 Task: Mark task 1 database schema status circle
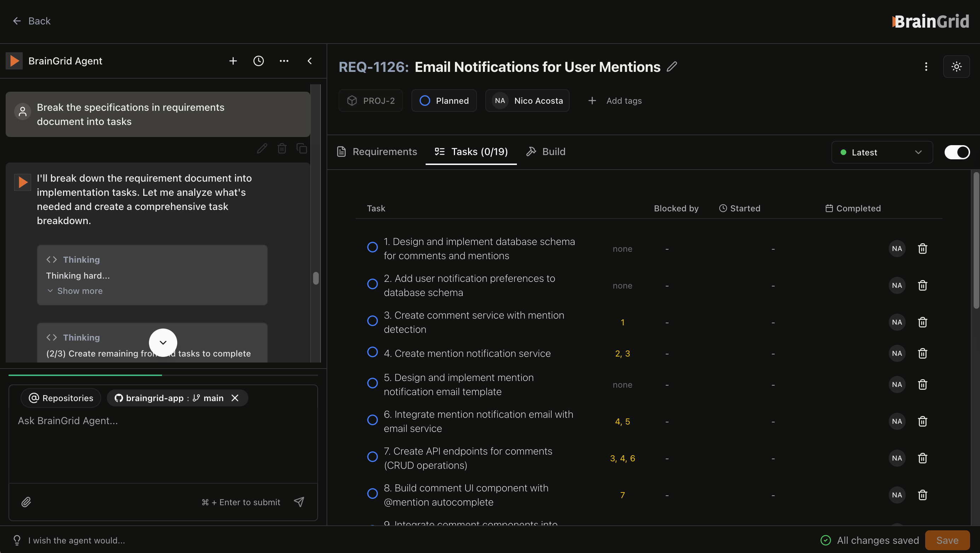point(372,247)
